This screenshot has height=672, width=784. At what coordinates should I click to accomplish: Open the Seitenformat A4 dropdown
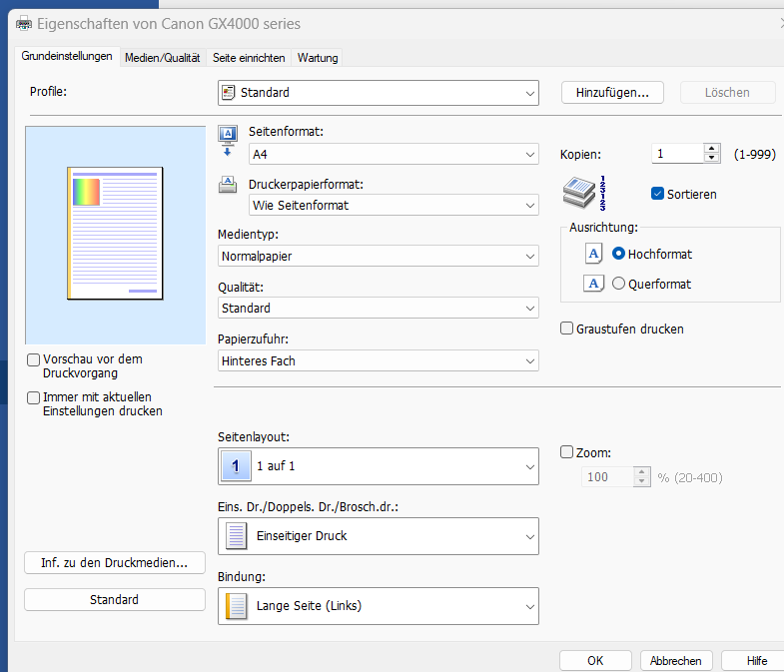[x=393, y=154]
